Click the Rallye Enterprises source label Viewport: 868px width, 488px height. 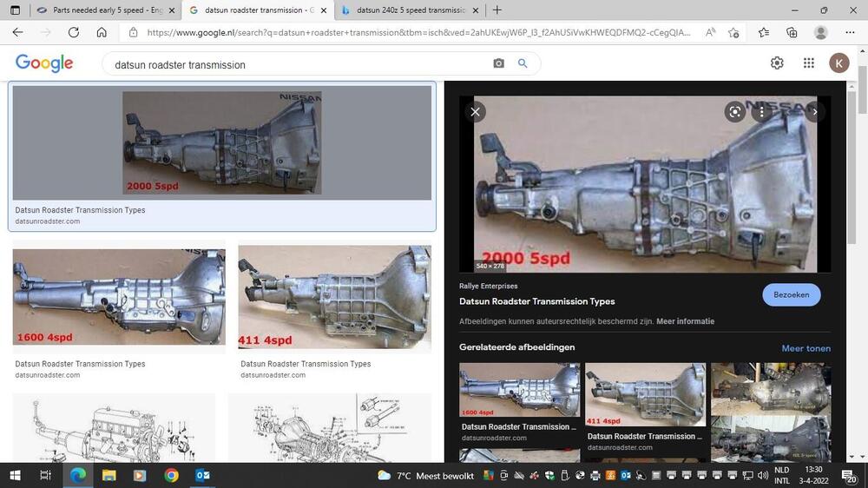488,287
